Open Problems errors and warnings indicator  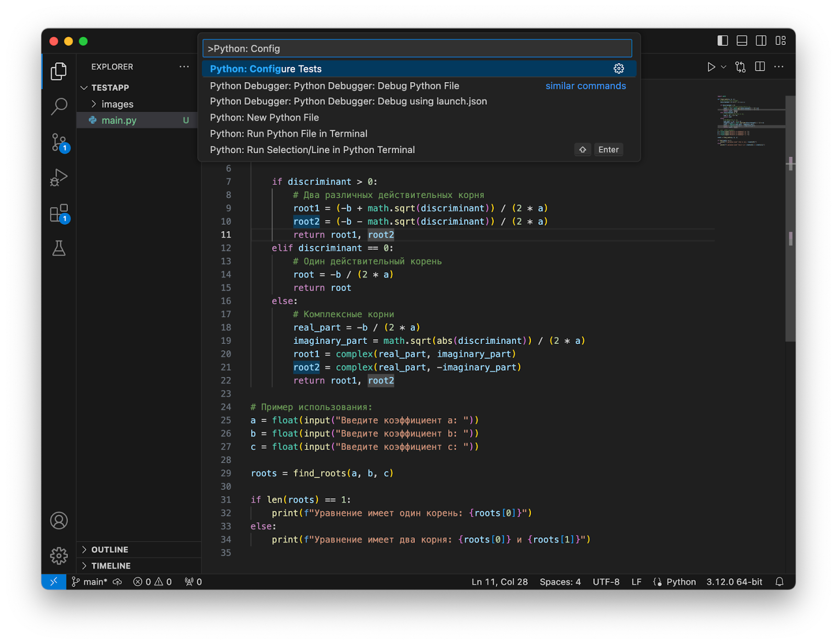152,581
